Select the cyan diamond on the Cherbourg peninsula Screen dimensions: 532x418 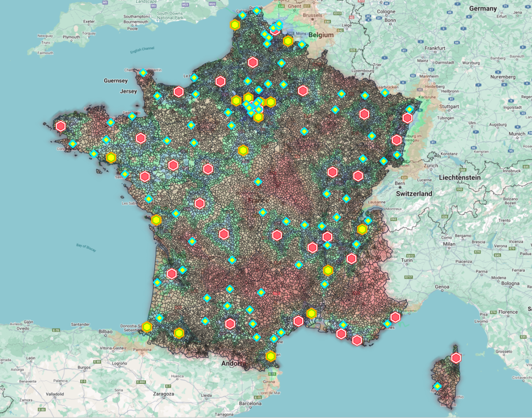click(143, 73)
